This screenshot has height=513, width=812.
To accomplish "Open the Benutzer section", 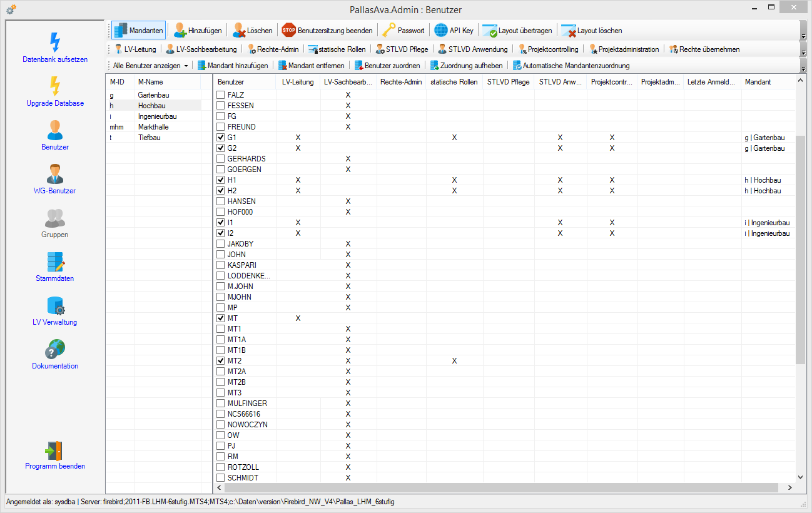I will click(55, 135).
